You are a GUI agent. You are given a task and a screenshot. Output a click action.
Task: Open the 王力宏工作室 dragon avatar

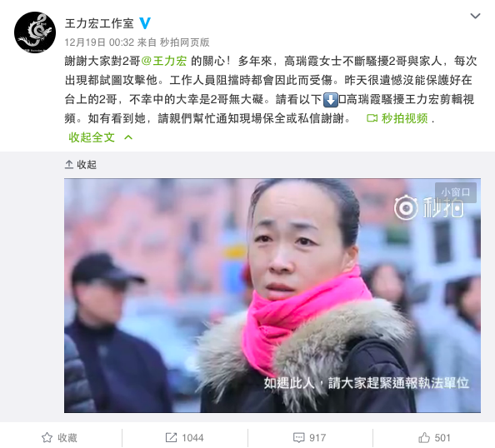tap(35, 32)
